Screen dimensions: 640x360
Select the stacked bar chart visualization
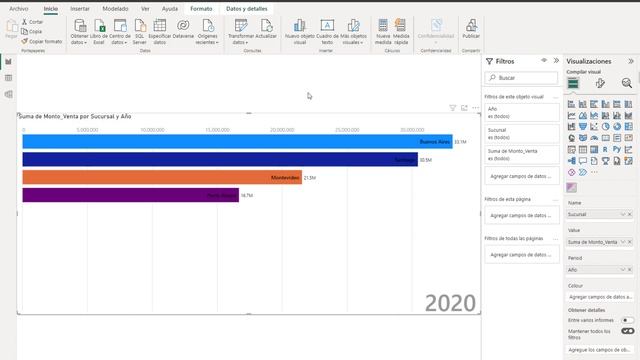(571, 104)
